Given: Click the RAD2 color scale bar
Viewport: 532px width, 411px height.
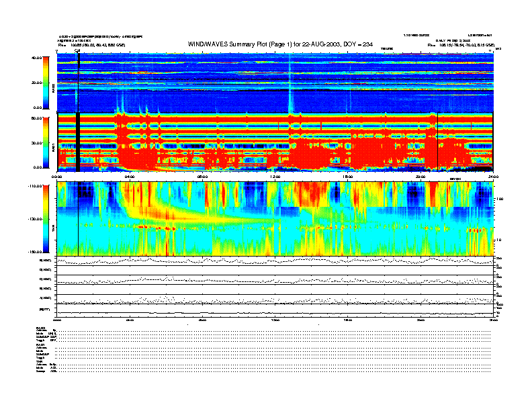Looking at the screenshot, I should (46, 83).
